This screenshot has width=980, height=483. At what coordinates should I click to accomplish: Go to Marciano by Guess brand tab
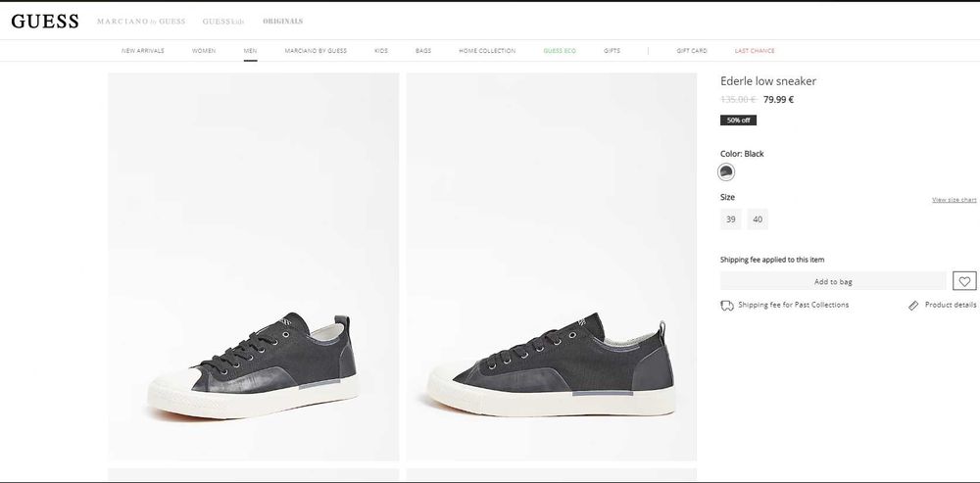[141, 21]
